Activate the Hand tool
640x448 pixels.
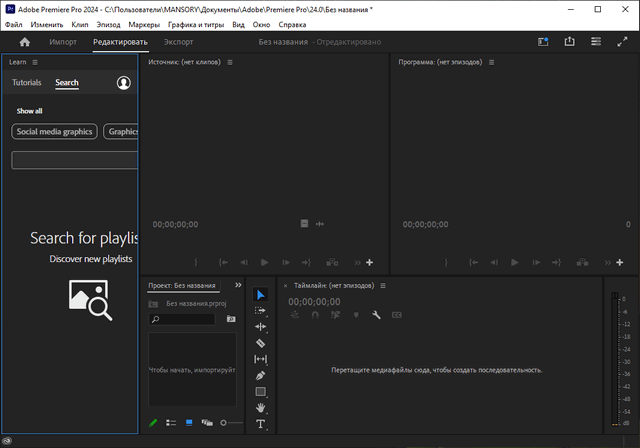coord(261,408)
